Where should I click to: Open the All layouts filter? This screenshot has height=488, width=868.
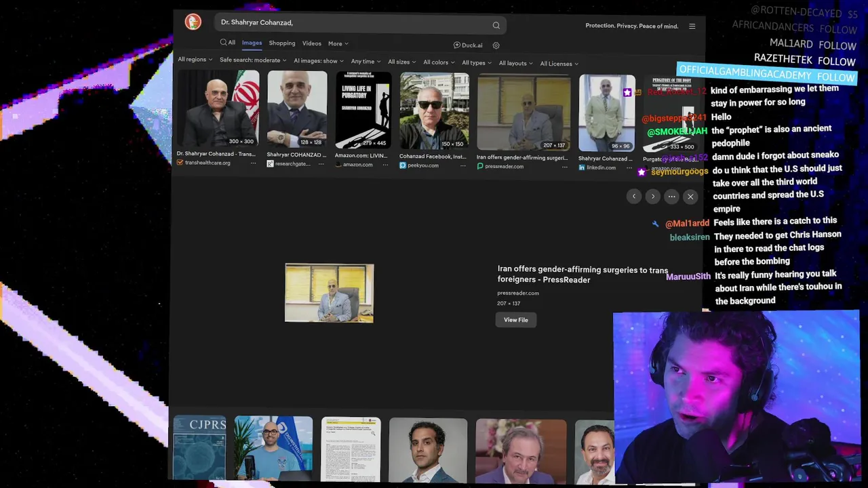516,63
